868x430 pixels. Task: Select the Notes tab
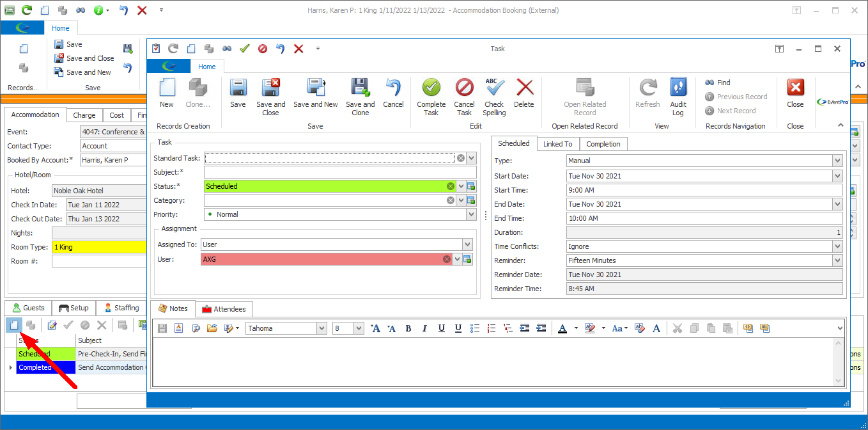tap(173, 308)
